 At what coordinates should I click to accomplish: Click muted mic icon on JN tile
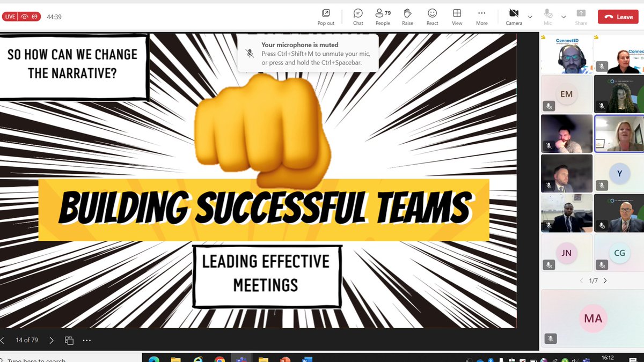[548, 264]
